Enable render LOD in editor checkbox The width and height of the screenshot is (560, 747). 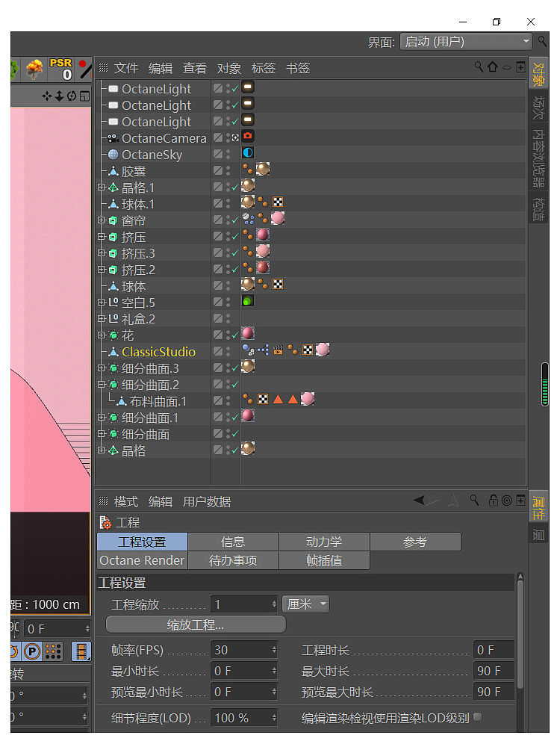[x=478, y=716]
